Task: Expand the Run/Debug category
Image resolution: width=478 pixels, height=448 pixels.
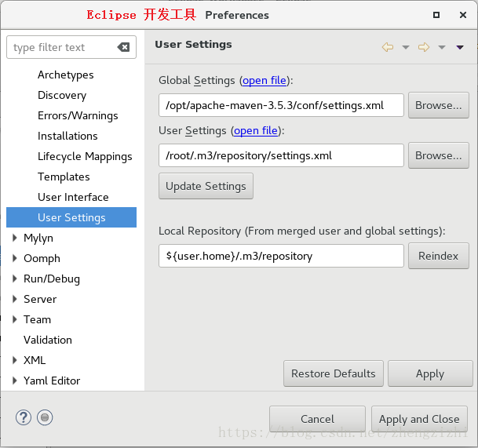Action: (x=15, y=279)
